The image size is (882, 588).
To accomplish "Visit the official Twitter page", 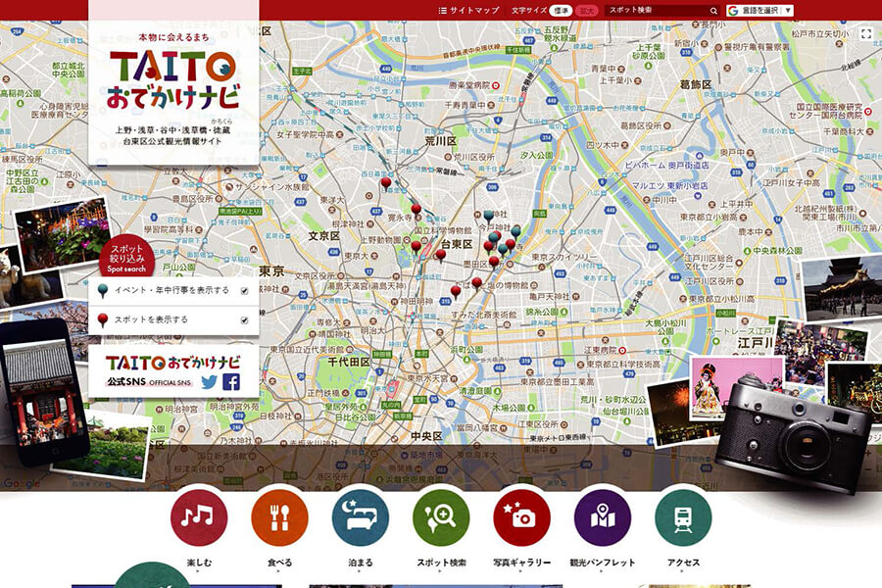I will 210,382.
